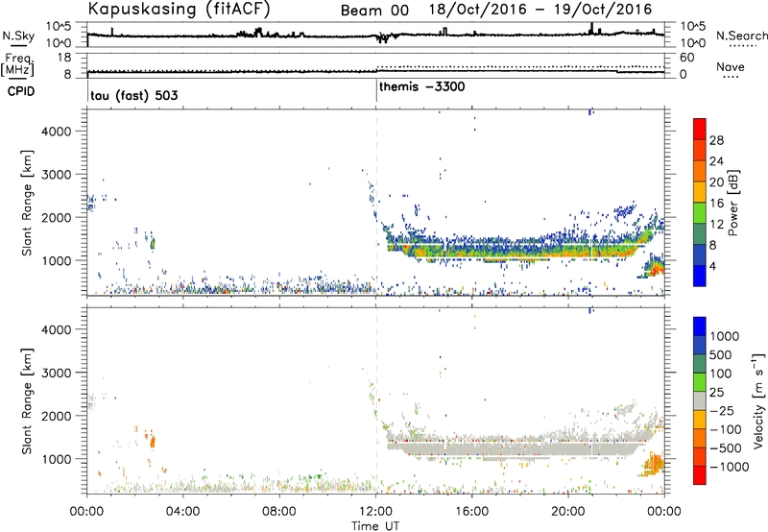Viewport: 768px width, 532px height.
Task: Click the 'Nave' legend label
Action: [x=731, y=67]
